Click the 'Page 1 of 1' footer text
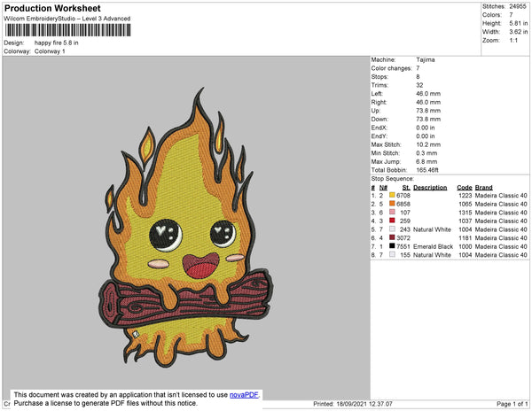The image size is (532, 411). 512,404
